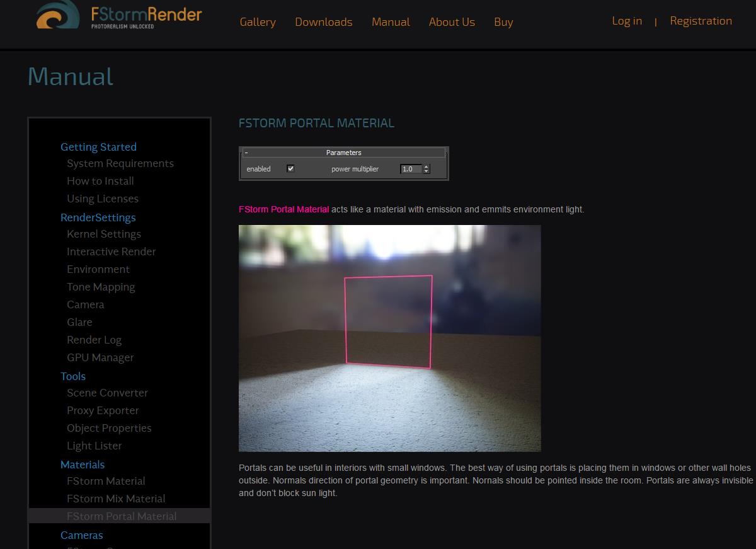Open the Manual menu item

pos(391,22)
